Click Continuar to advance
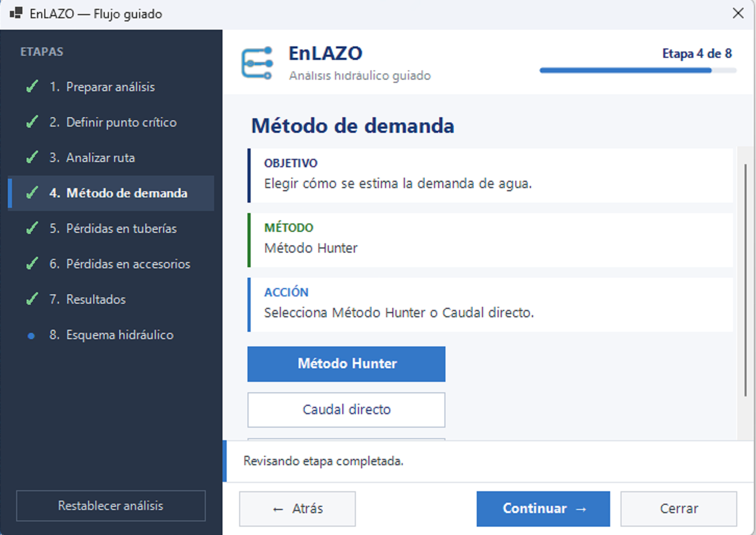Screen dimensions: 756x535 [x=543, y=508]
